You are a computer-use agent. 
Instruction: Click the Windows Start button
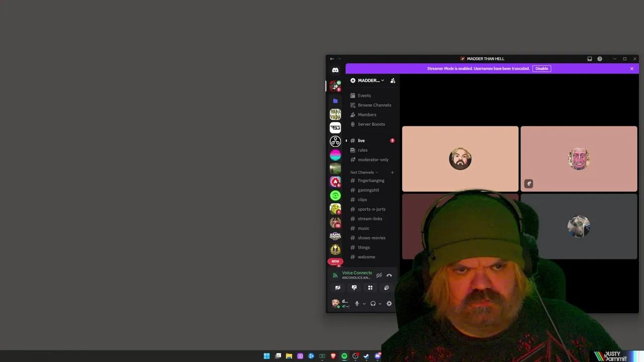267,356
